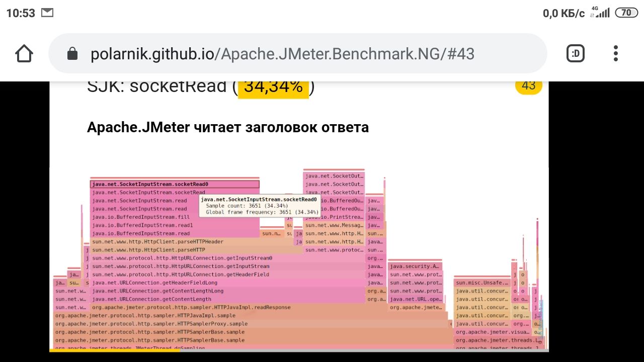Click the java.io.BufferedInputStream.fill frame
This screenshot has height=362, width=644.
pos(175,217)
